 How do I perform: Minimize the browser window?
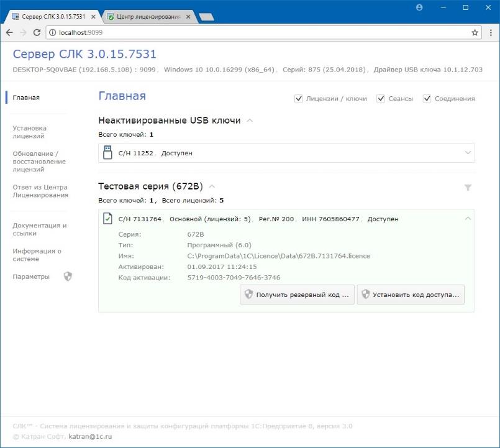(443, 7)
